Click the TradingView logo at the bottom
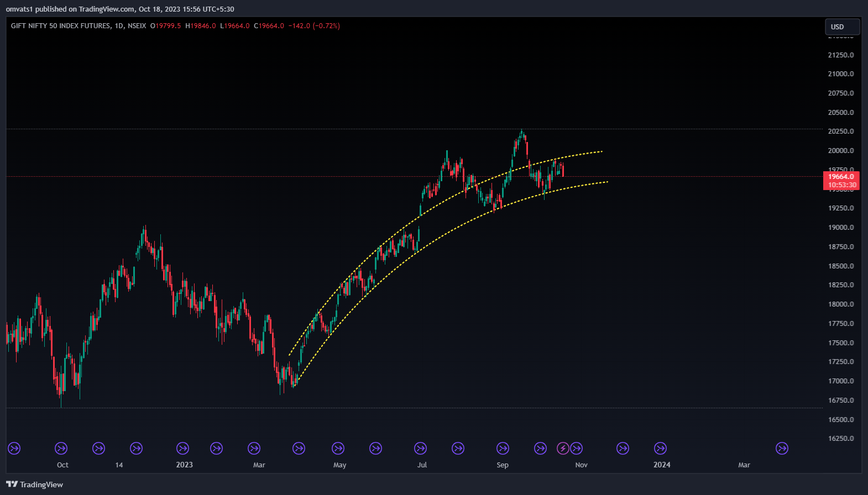Image resolution: width=868 pixels, height=495 pixels. pos(34,485)
